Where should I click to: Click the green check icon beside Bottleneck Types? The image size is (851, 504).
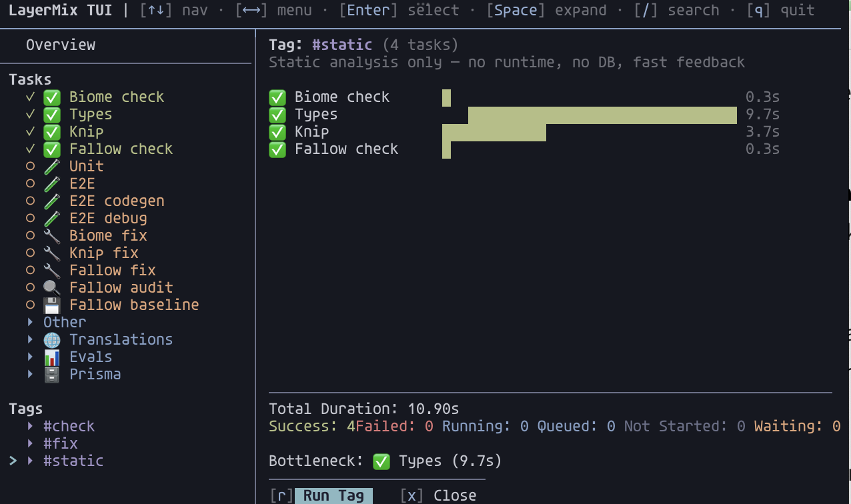point(381,461)
